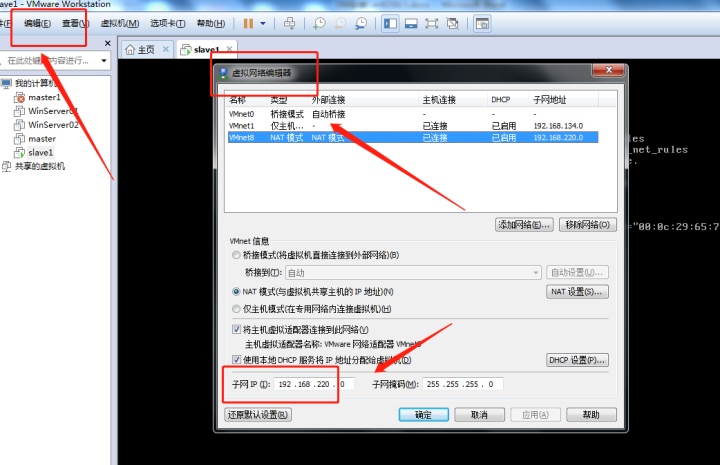Click the 子网 IP input field
720x465 pixels.
pos(314,384)
